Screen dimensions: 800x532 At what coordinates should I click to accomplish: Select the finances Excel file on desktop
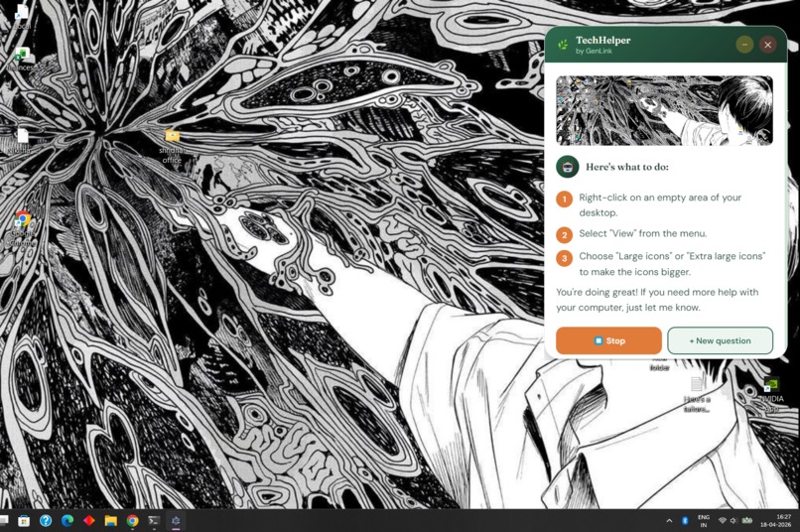pos(22,59)
